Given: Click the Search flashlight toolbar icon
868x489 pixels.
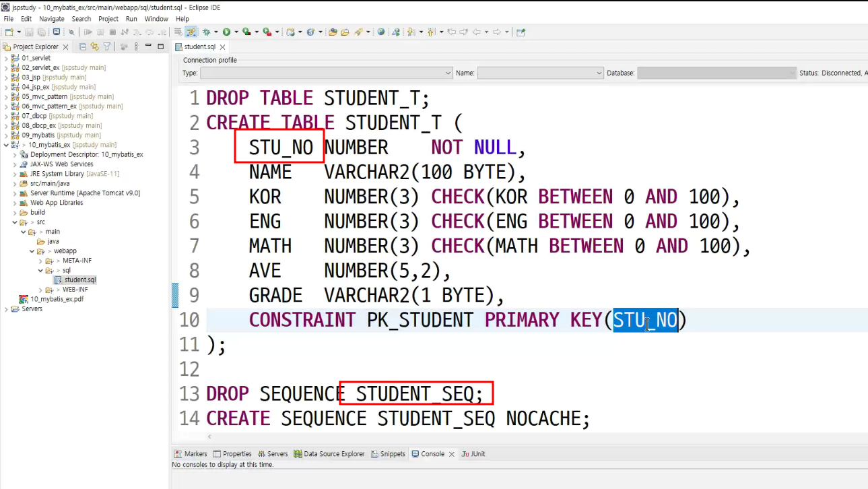Looking at the screenshot, I should click(x=358, y=32).
